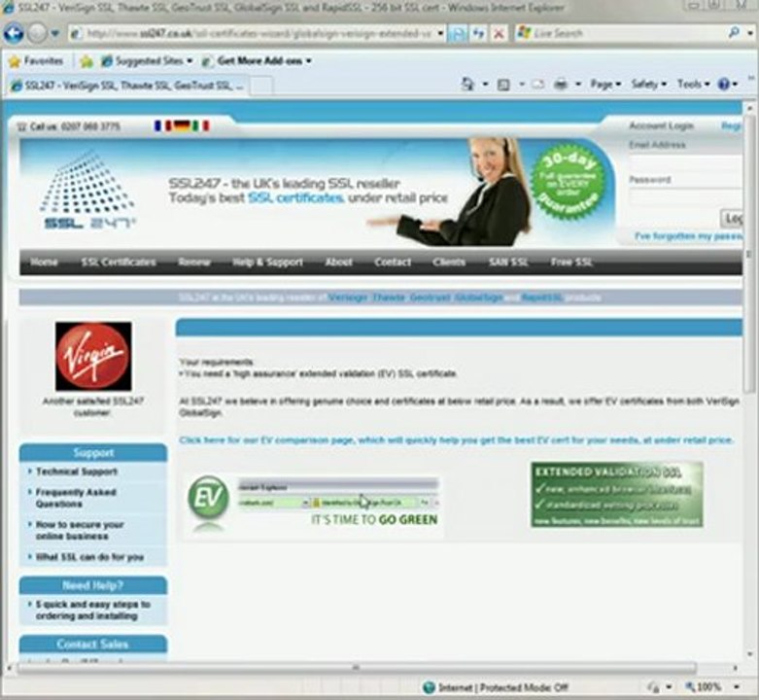
Task: Expand the address bar history dropdown
Action: [x=440, y=33]
